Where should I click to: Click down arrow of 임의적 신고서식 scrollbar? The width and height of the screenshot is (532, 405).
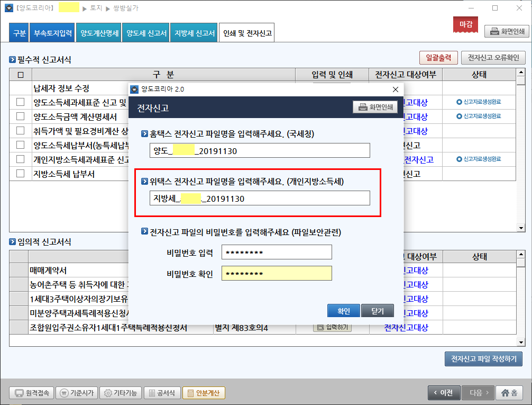point(521,342)
